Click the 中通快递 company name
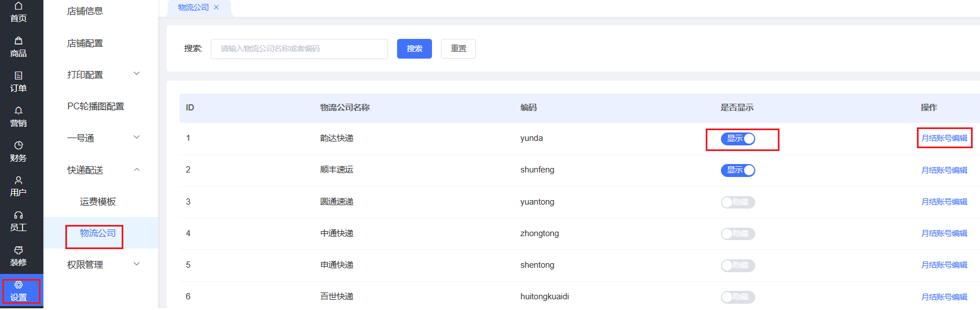The height and width of the screenshot is (310, 980). click(337, 233)
